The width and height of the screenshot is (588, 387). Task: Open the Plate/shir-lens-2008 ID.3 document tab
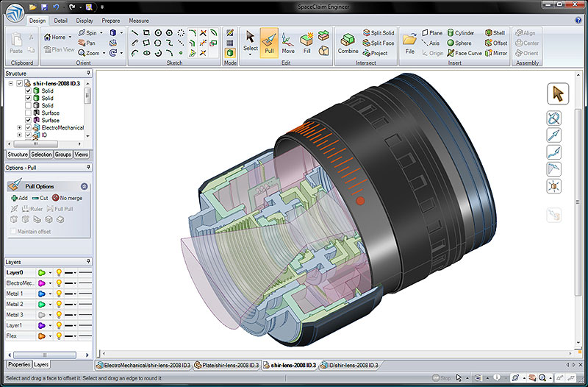[x=227, y=365]
